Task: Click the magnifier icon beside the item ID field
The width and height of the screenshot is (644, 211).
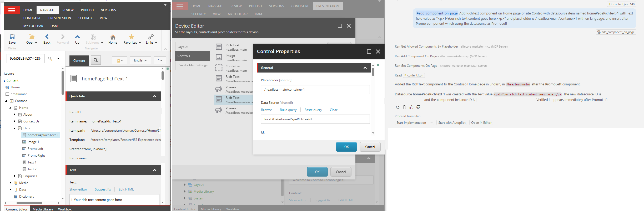Action: point(50,59)
